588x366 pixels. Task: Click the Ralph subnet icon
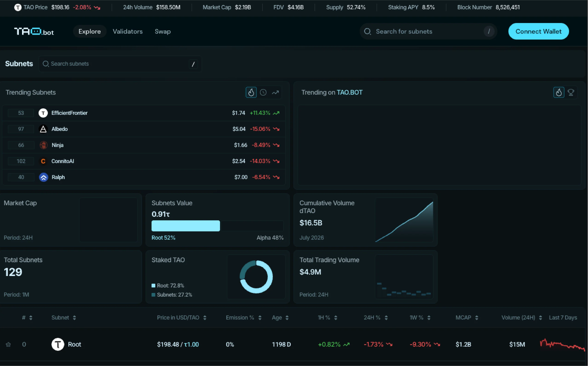44,177
